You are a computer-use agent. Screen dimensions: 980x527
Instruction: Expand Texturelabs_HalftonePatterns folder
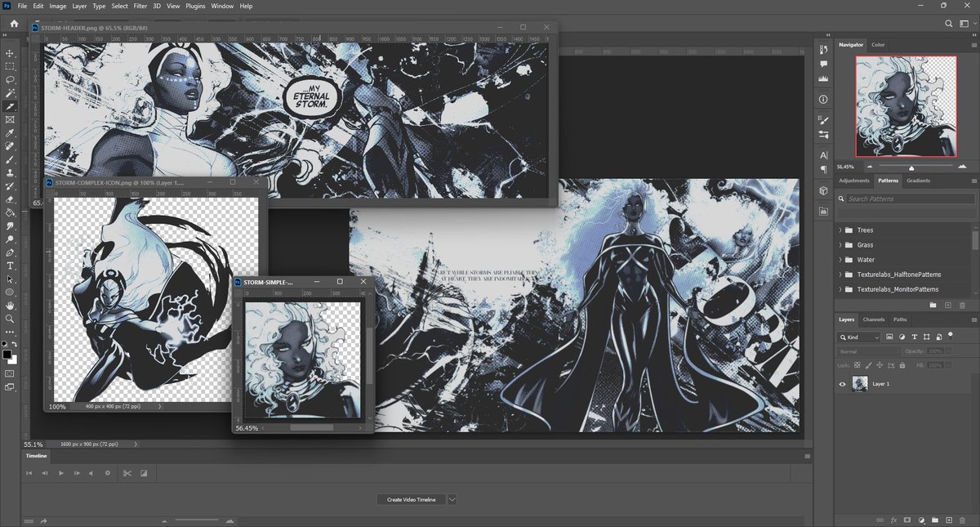coord(840,275)
